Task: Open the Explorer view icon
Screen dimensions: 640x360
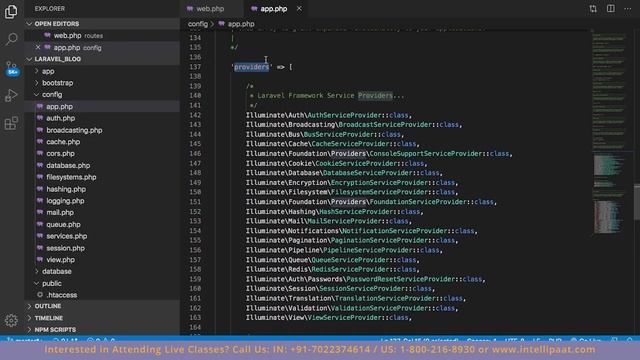Action: click(11, 11)
